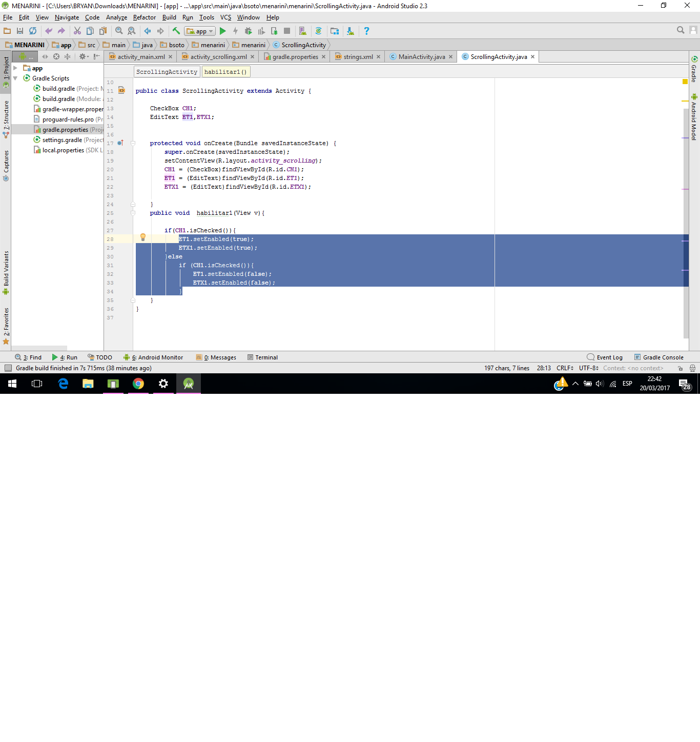Cut the selection with the scissors icon
Viewport: 700px width, 742px height.
[77, 31]
